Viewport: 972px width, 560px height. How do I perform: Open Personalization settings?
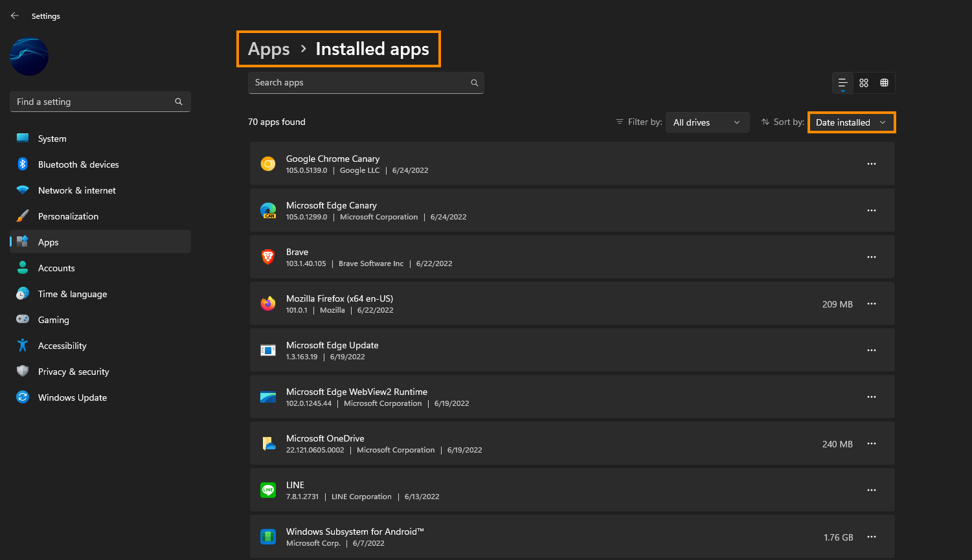[100, 216]
